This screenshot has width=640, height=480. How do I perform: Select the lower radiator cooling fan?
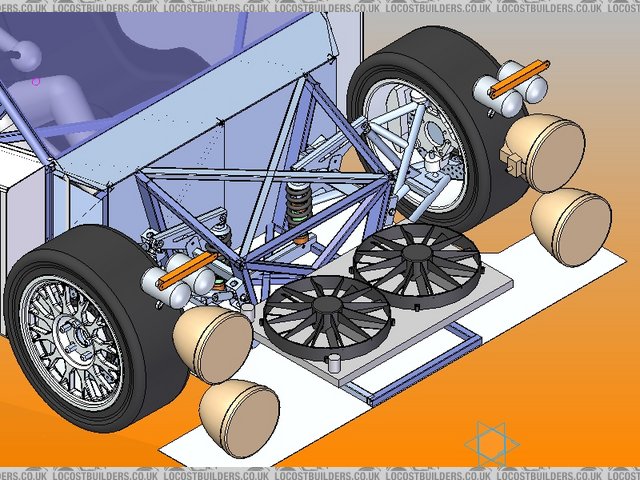[x=327, y=317]
